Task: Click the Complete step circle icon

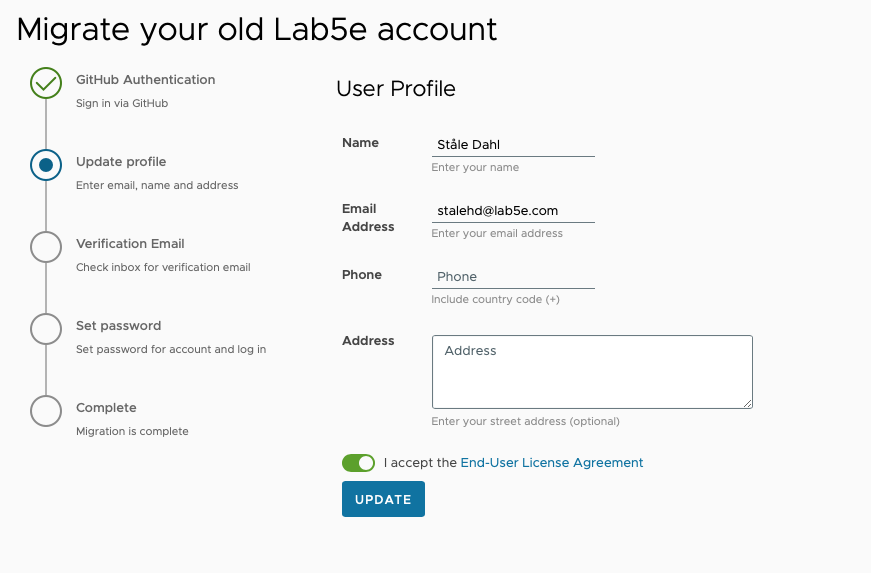Action: click(46, 411)
